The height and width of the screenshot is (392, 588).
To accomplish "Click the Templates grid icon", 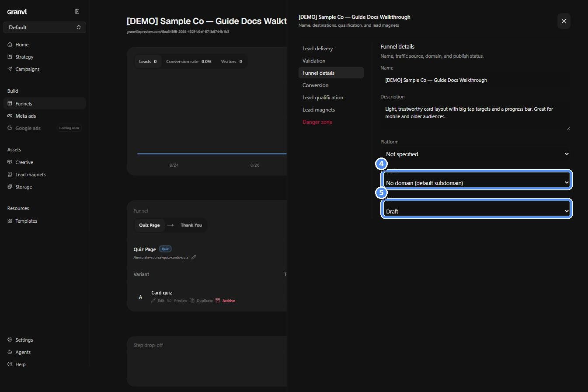I will [10, 221].
